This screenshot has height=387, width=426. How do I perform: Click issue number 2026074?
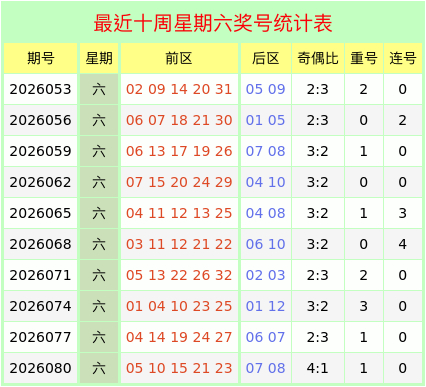click(x=41, y=306)
